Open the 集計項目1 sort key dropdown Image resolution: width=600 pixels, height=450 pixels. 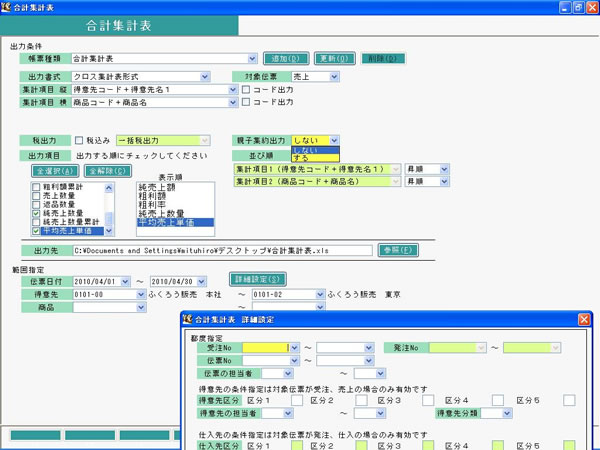(396, 169)
